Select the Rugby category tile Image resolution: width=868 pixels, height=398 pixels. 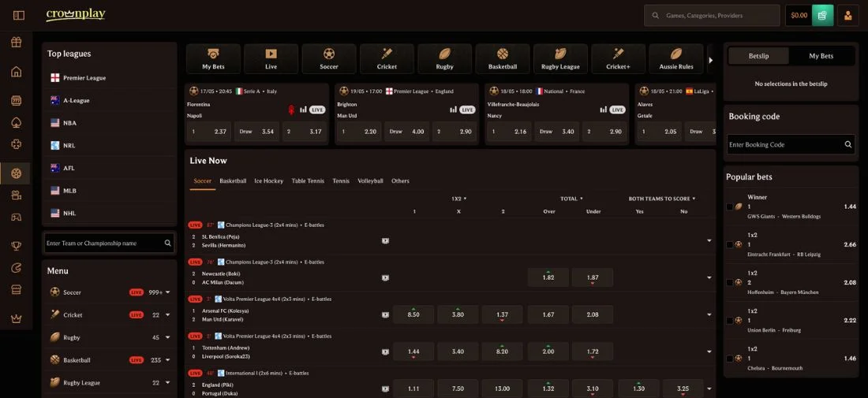444,58
